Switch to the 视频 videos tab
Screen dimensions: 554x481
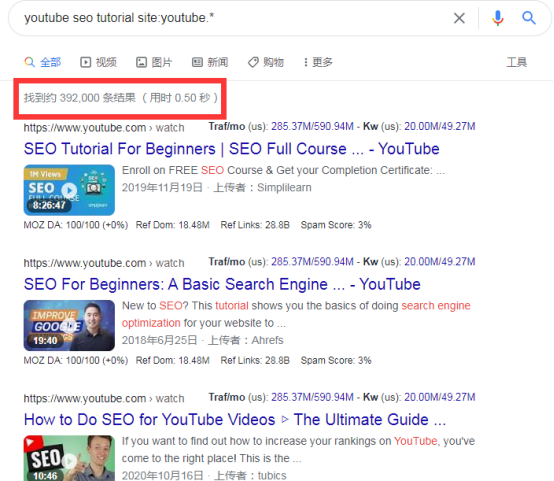point(99,63)
